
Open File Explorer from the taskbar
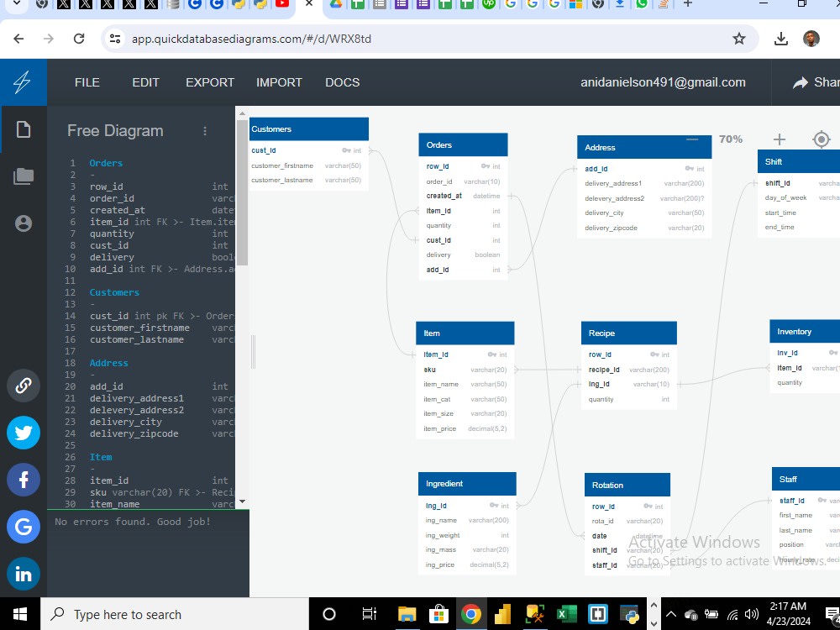407,614
